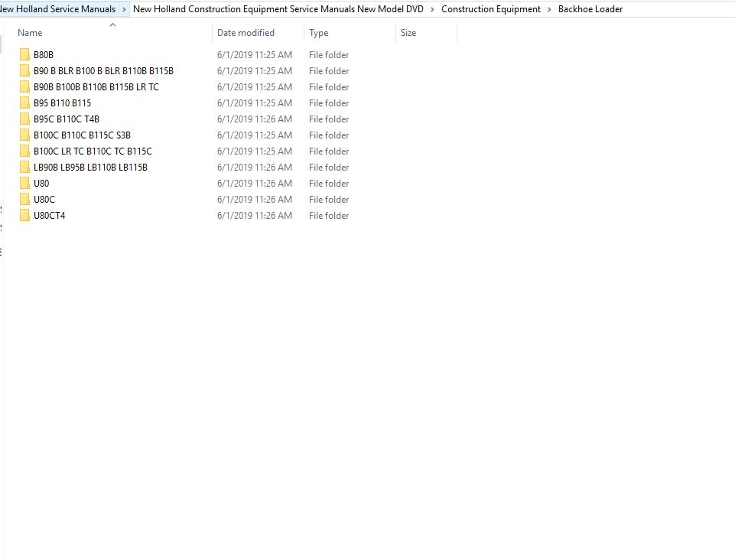
Task: Sort files by Name column header
Action: coord(30,33)
